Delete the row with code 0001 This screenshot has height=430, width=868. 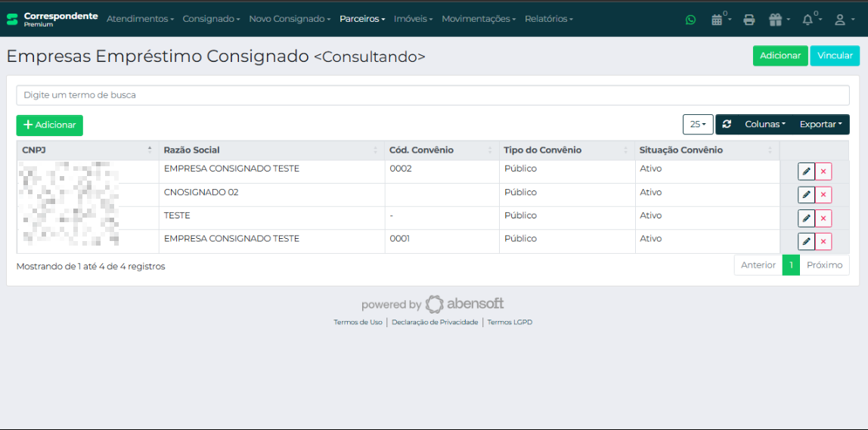(823, 241)
